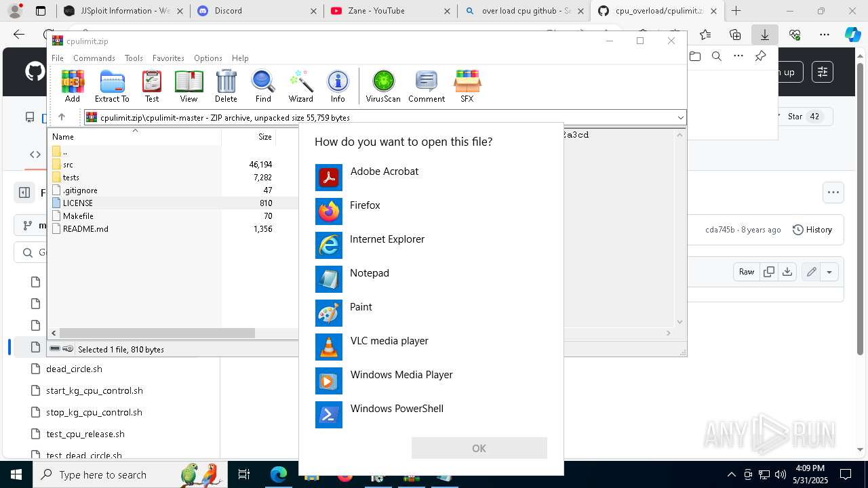Open the Help menu in WinRAR

click(x=240, y=58)
